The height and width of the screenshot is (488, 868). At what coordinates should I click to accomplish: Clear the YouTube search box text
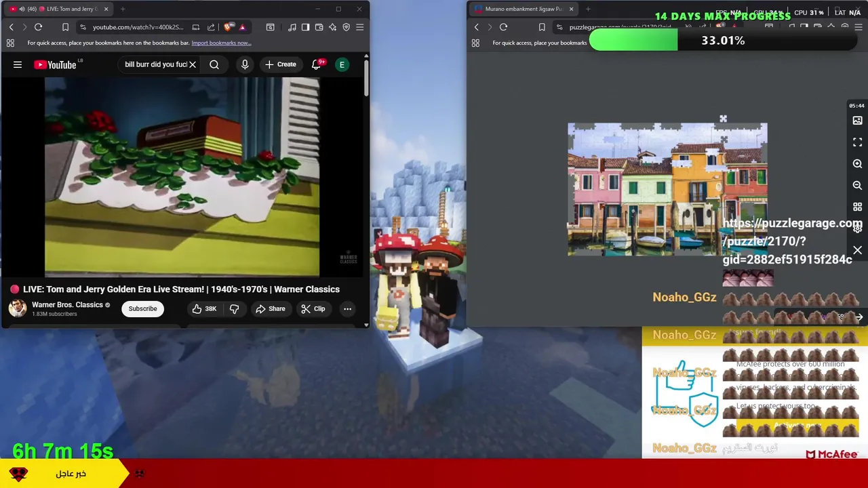193,64
